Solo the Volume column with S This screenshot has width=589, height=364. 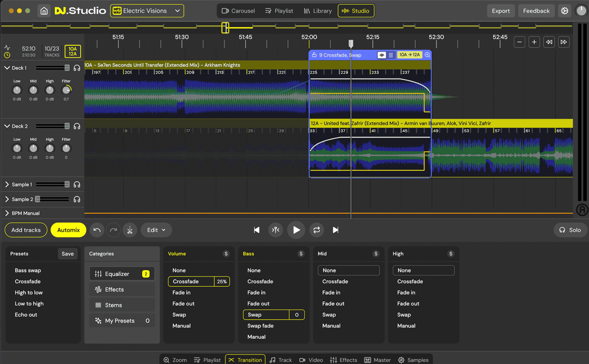pos(226,254)
